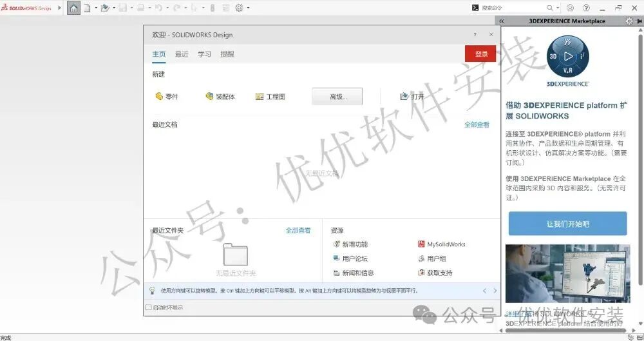Show the previous tip arrow
Screen dimensions: 644x341
point(485,291)
